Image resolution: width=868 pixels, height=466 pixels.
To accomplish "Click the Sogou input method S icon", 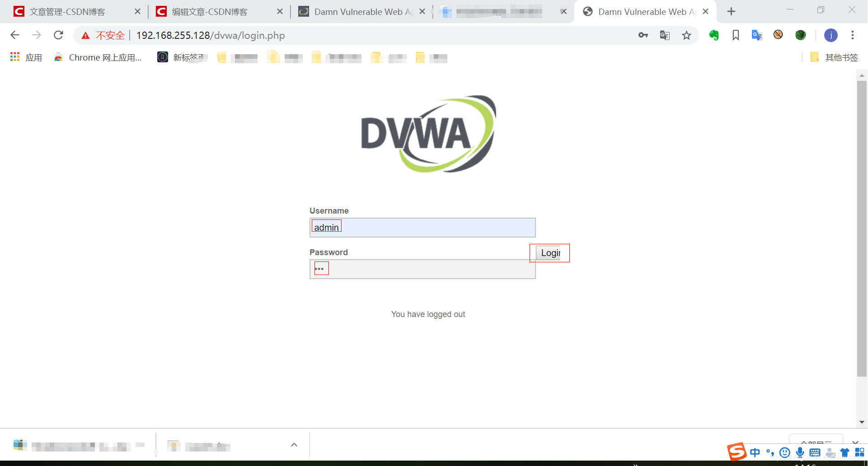I will tap(737, 452).
